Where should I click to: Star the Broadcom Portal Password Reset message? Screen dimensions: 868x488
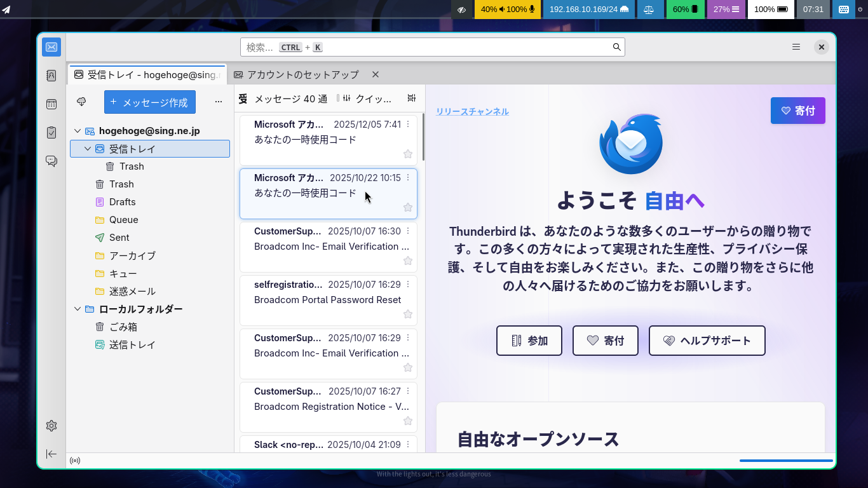click(x=408, y=314)
